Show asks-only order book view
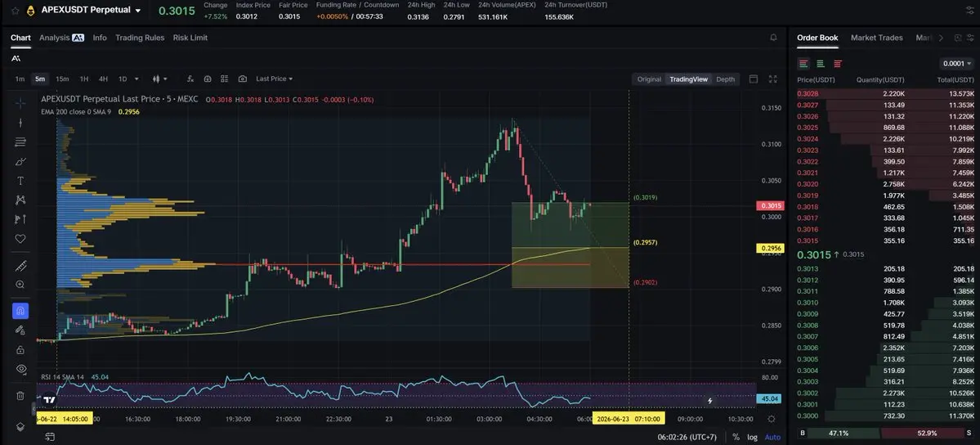Image resolution: width=980 pixels, height=445 pixels. pyautogui.click(x=838, y=64)
